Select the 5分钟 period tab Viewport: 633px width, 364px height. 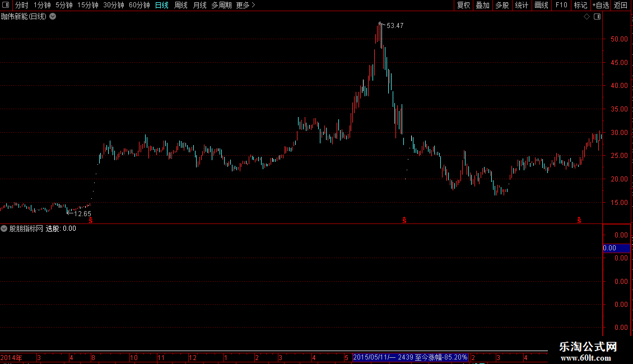(x=64, y=5)
